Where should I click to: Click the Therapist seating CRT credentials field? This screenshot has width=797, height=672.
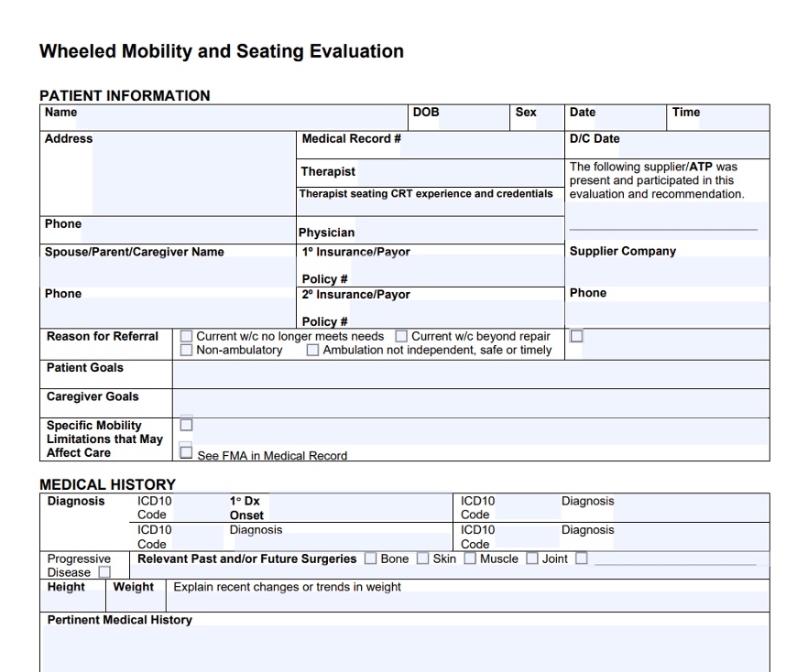click(430, 207)
